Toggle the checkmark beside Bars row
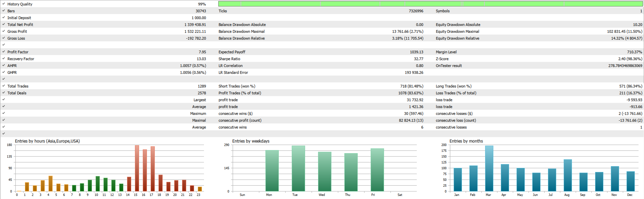The image size is (644, 199). click(3, 11)
